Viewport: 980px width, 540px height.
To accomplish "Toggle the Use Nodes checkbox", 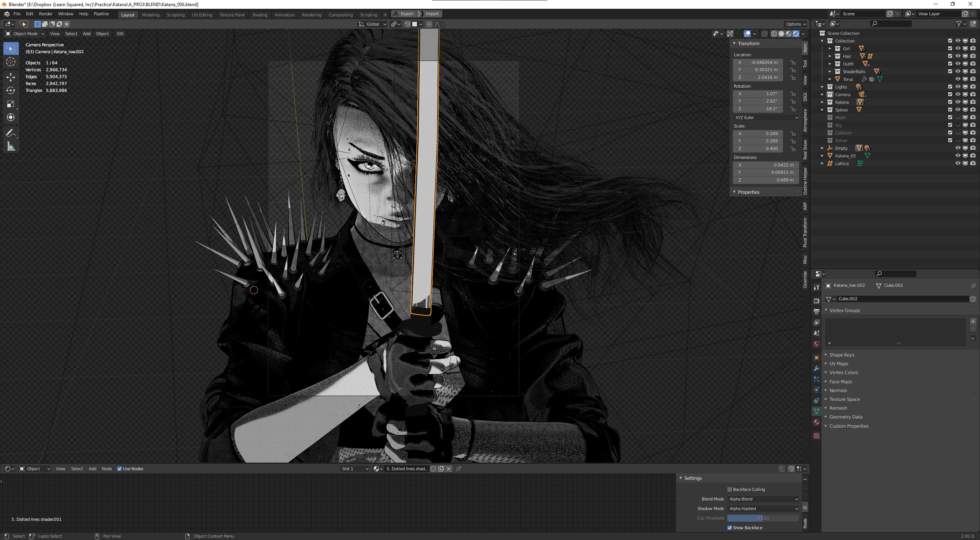I will click(x=119, y=469).
